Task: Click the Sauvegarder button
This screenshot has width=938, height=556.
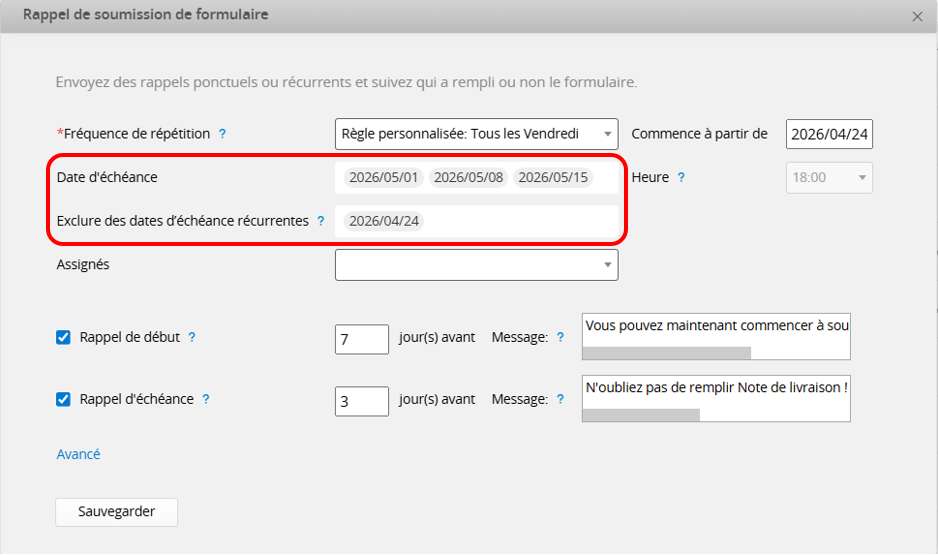Action: pyautogui.click(x=116, y=511)
